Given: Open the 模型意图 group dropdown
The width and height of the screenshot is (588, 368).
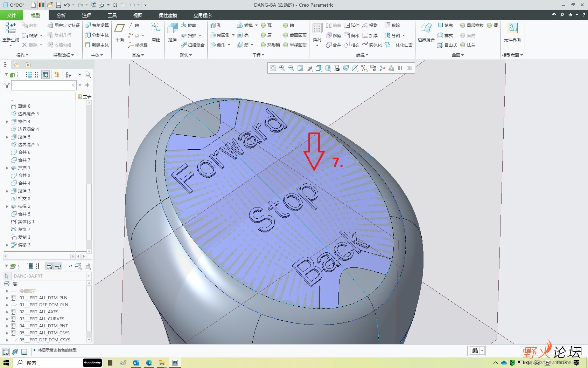Looking at the screenshot, I should (x=512, y=55).
